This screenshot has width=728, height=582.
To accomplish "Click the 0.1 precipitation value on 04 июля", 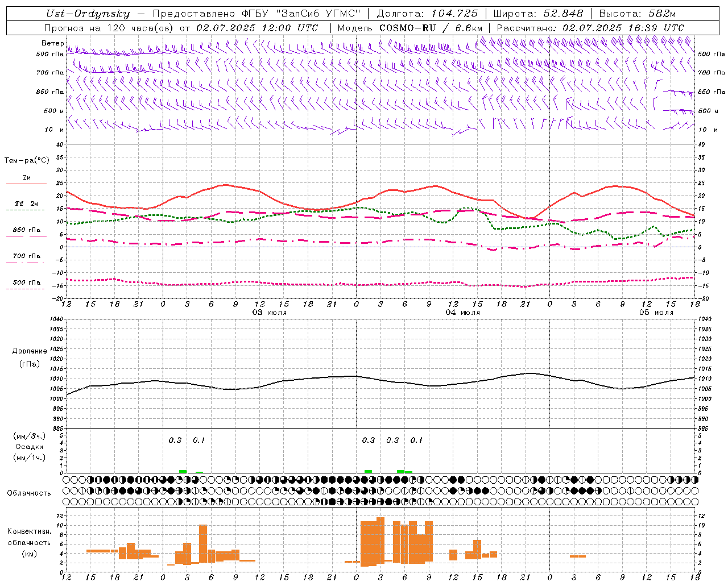I will [x=417, y=440].
